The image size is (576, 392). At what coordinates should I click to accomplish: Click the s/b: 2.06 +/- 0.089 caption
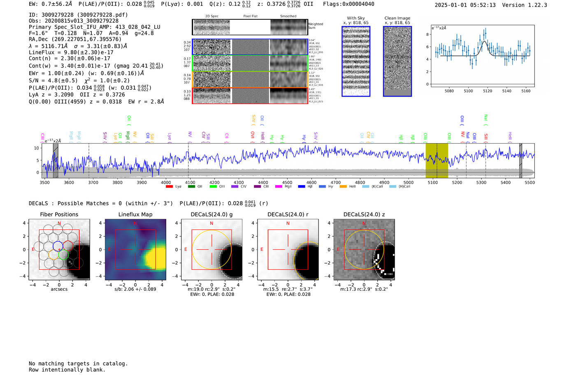(135, 289)
